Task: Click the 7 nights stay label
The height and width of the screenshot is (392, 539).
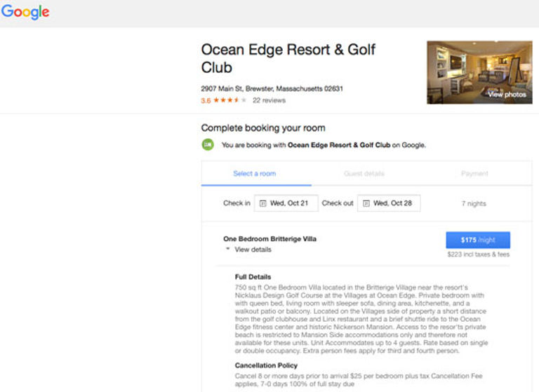Action: pos(474,203)
